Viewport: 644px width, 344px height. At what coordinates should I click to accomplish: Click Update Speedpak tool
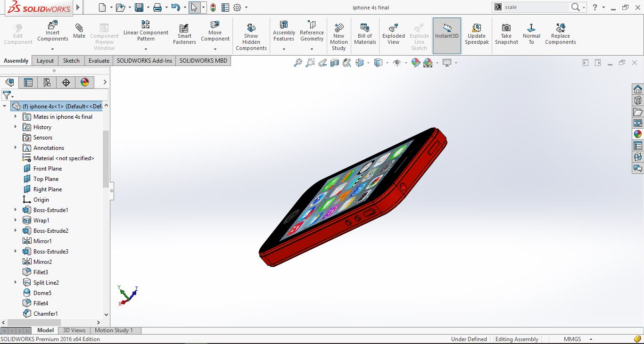pyautogui.click(x=477, y=34)
